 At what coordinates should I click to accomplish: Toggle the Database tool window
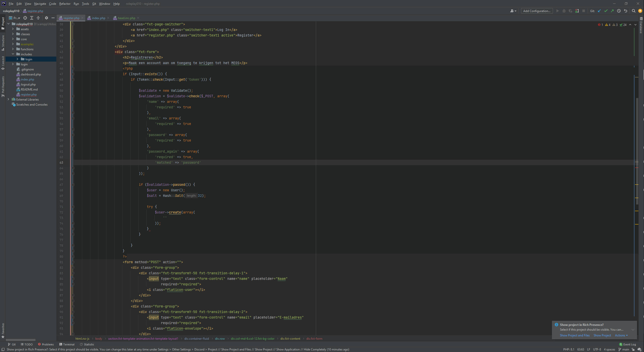click(641, 25)
